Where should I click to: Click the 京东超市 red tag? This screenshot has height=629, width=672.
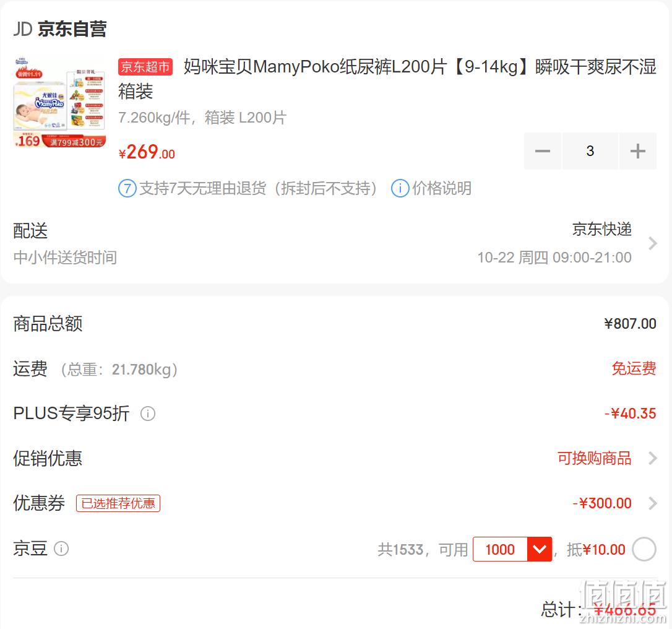(x=145, y=67)
